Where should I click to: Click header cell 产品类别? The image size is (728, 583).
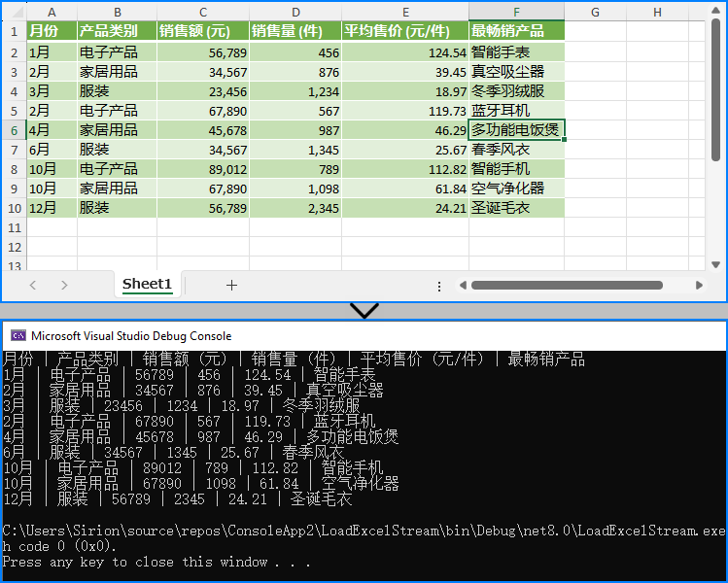tap(117, 31)
